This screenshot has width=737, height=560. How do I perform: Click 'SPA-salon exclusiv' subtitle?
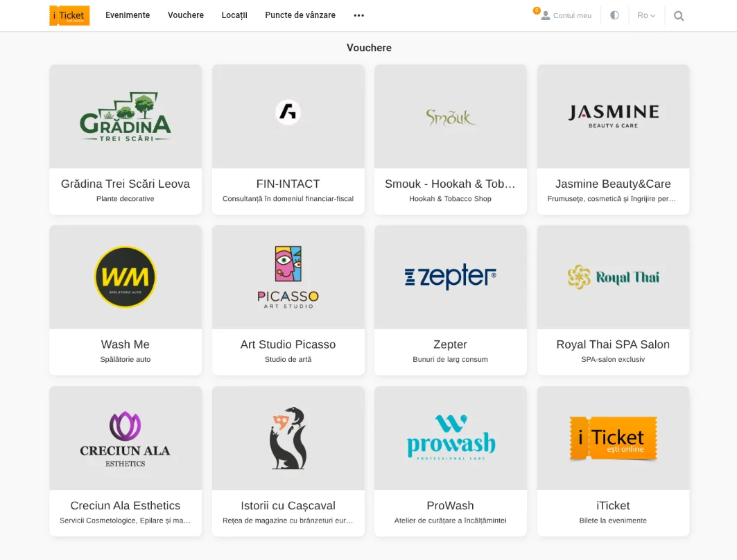(613, 360)
